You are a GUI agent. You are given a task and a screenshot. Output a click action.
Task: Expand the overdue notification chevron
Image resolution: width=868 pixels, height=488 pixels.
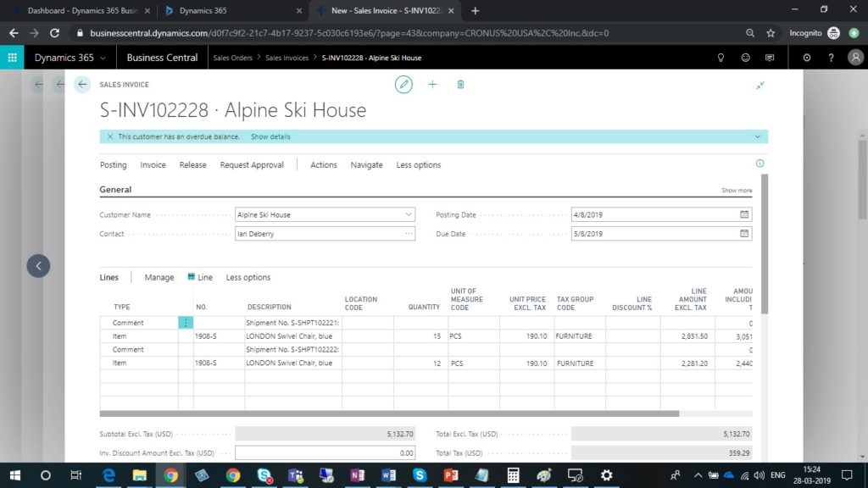[x=757, y=136]
